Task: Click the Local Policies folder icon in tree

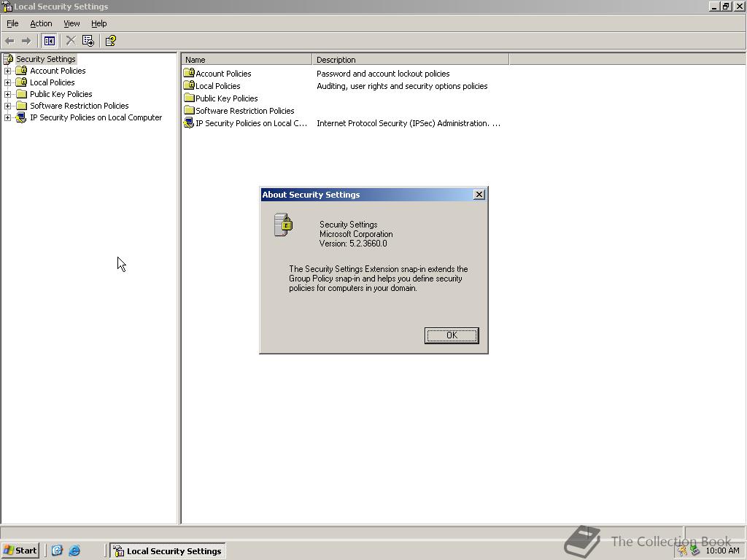Action: coord(21,82)
